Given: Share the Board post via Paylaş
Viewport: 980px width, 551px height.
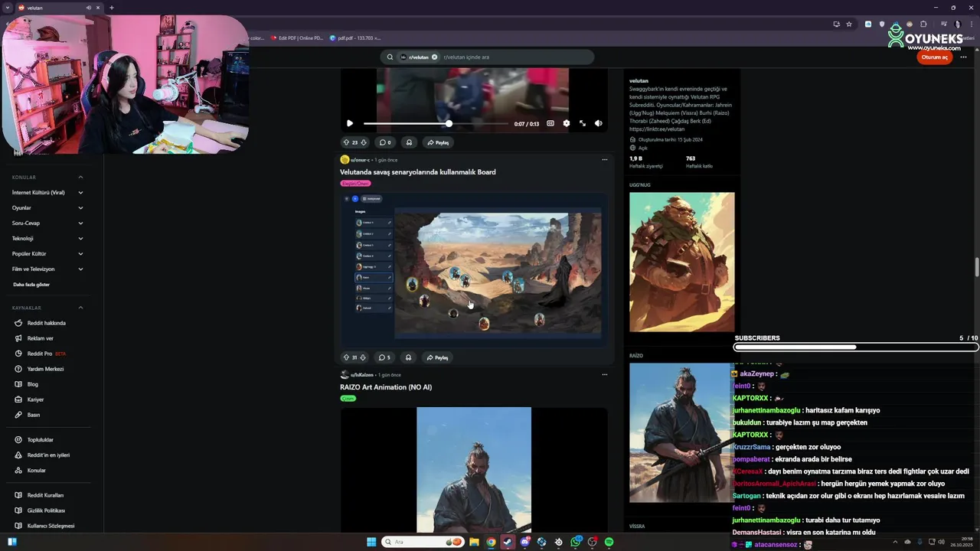Looking at the screenshot, I should click(438, 357).
